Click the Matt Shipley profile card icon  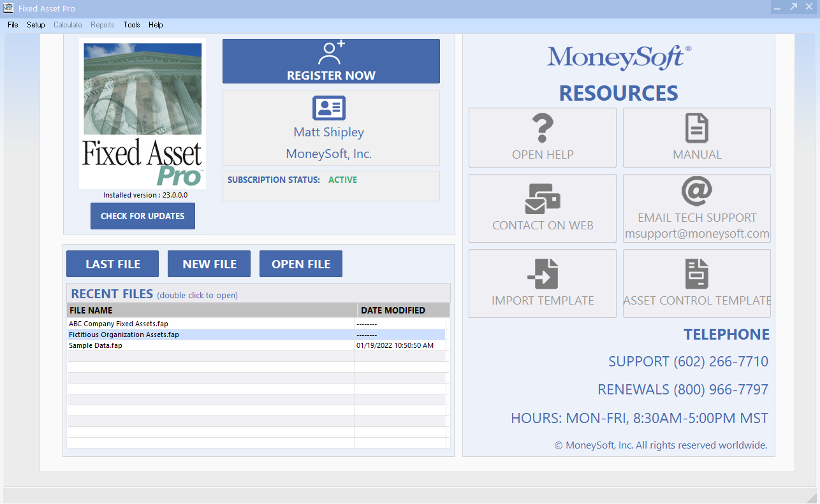click(x=328, y=108)
